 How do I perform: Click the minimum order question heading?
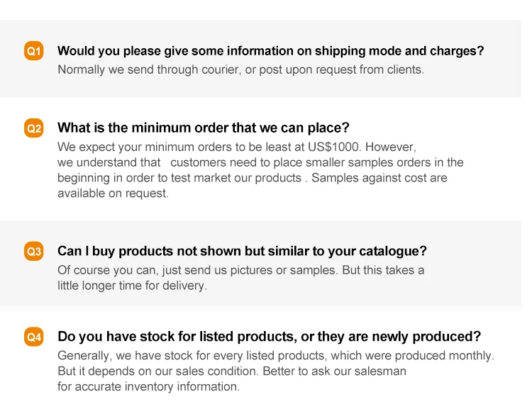click(203, 128)
